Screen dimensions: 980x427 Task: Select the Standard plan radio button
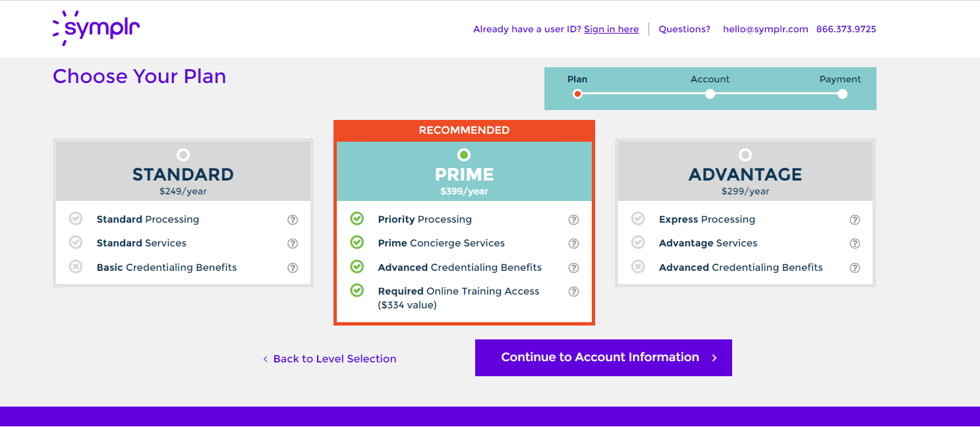(183, 155)
